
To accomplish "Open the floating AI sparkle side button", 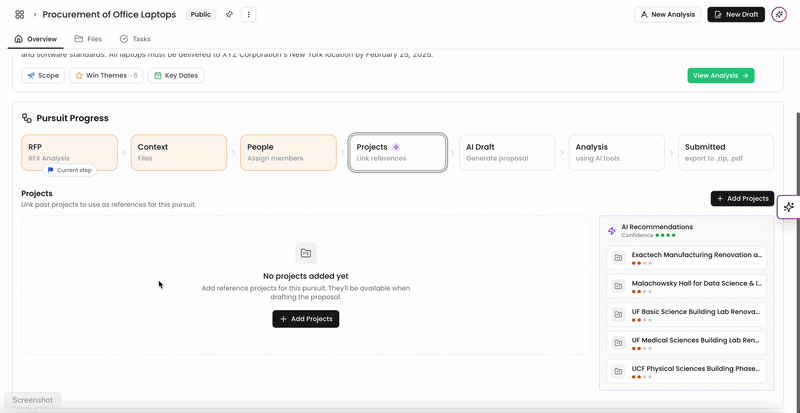I will tap(789, 207).
